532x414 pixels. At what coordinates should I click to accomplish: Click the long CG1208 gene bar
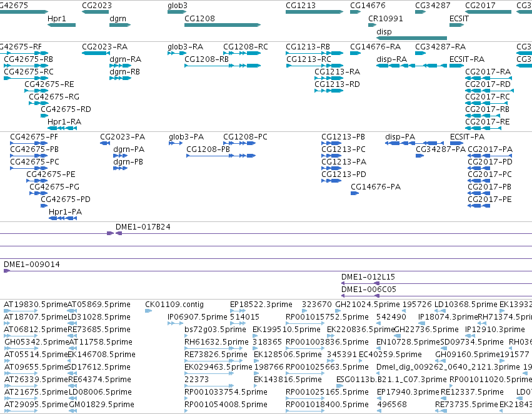[x=223, y=25]
